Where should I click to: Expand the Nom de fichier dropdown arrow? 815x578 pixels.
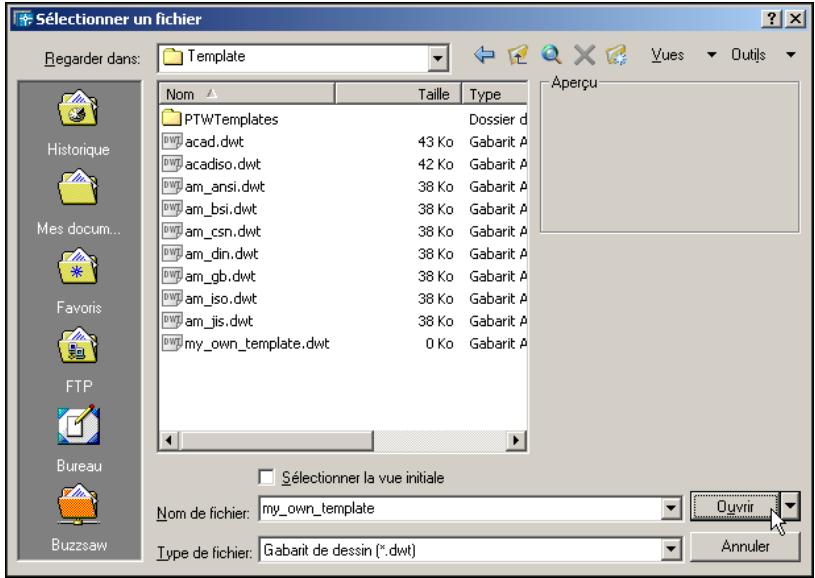pyautogui.click(x=671, y=508)
